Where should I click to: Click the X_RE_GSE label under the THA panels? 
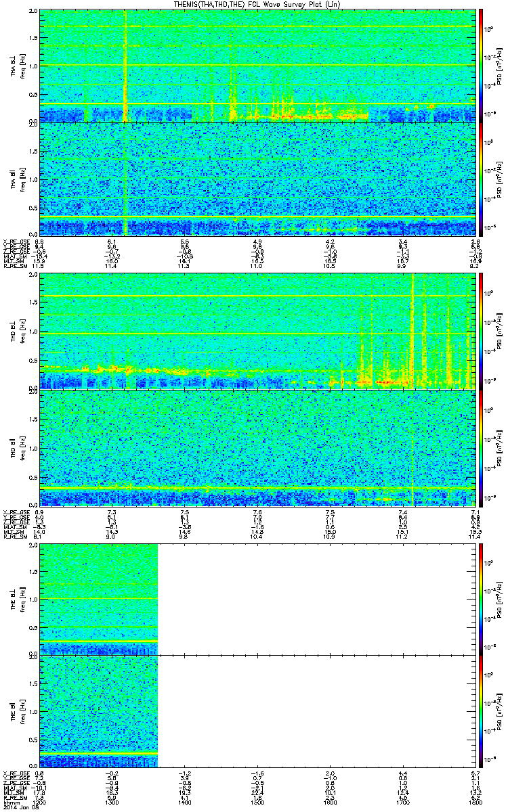point(15,242)
